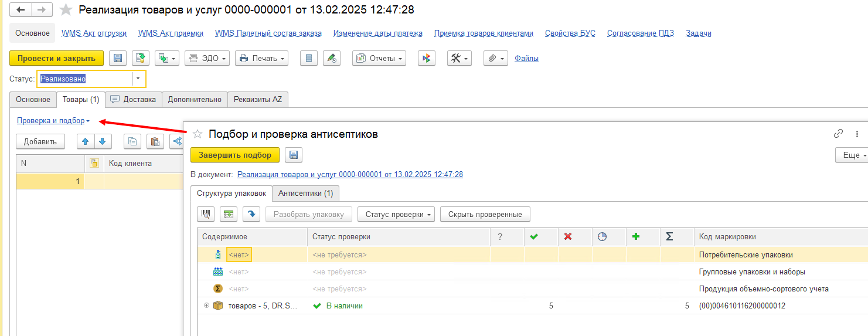
Task: Switch to the Антисептики (1) tab
Action: (x=305, y=193)
